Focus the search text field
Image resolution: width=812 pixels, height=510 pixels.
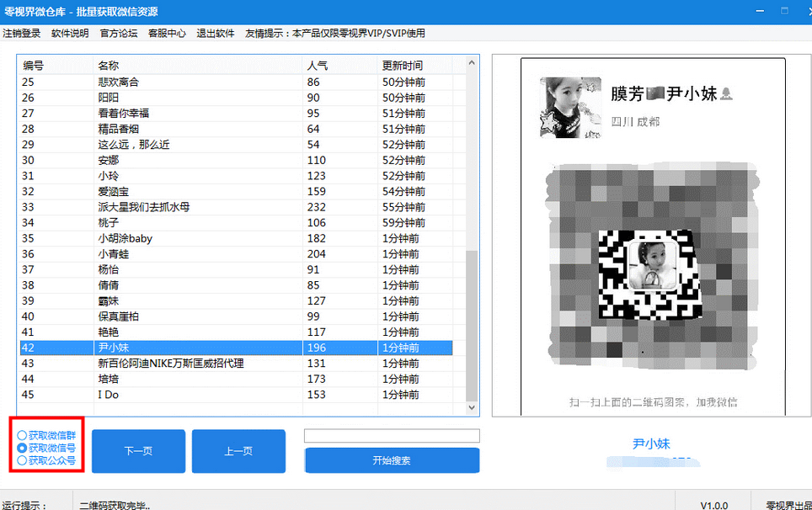point(392,435)
